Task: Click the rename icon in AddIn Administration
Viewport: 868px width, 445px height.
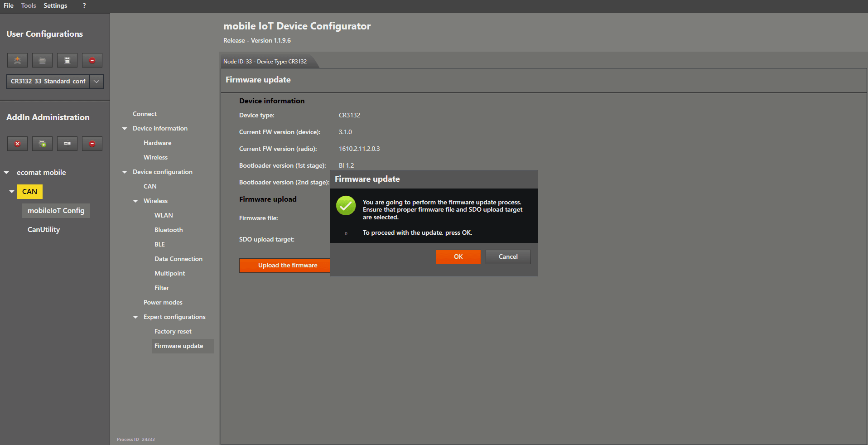Action: 67,144
